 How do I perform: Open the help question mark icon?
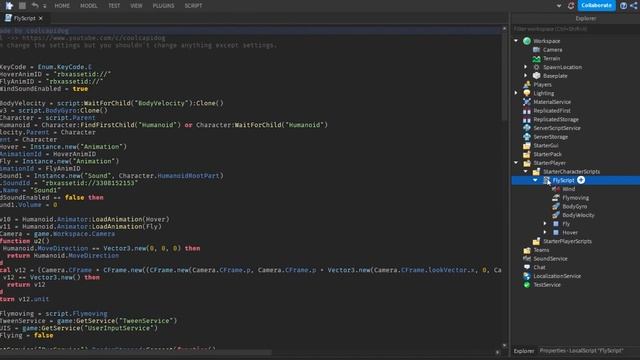click(x=623, y=6)
